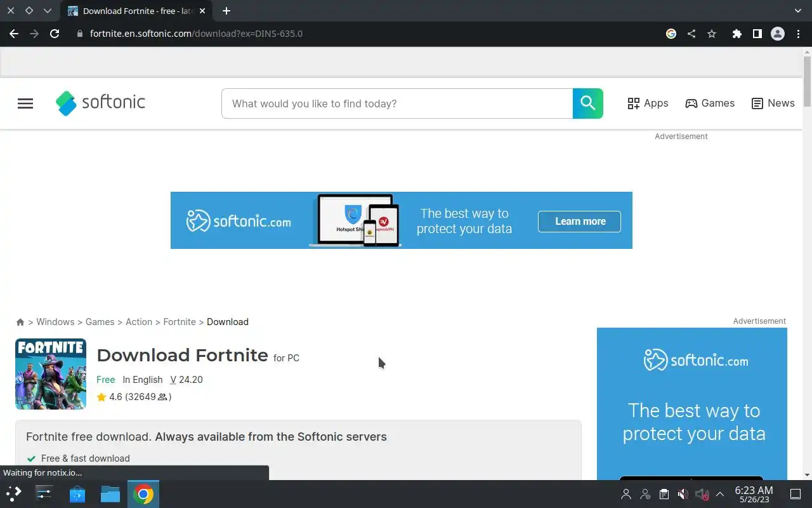Image resolution: width=812 pixels, height=508 pixels.
Task: Focus the Softonic search field
Action: [397, 104]
